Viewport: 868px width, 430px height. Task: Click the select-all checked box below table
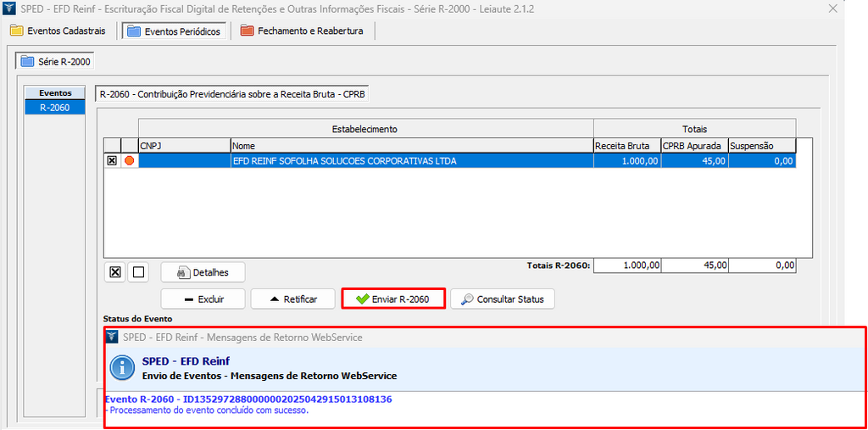pyautogui.click(x=115, y=272)
